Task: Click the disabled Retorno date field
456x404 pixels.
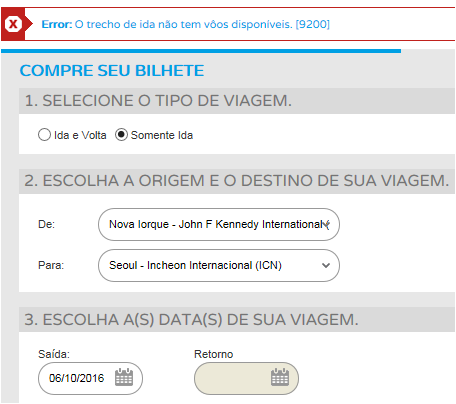Action: pos(246,378)
